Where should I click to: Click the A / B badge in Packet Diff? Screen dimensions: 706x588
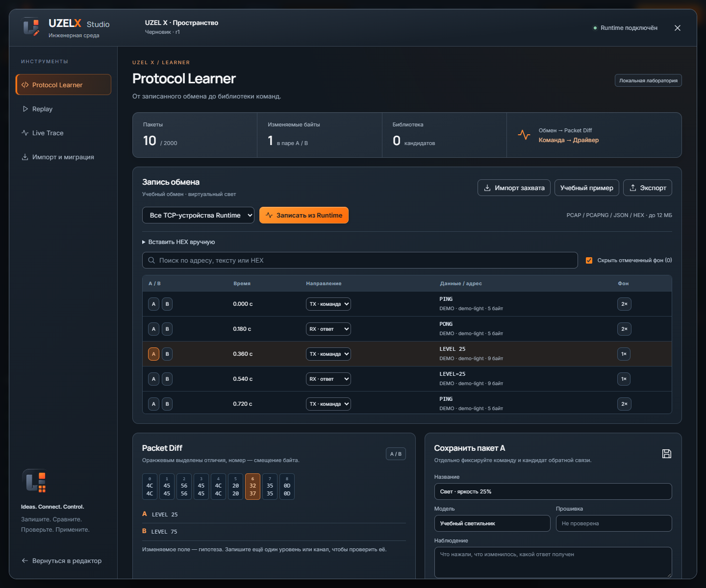[x=396, y=454]
